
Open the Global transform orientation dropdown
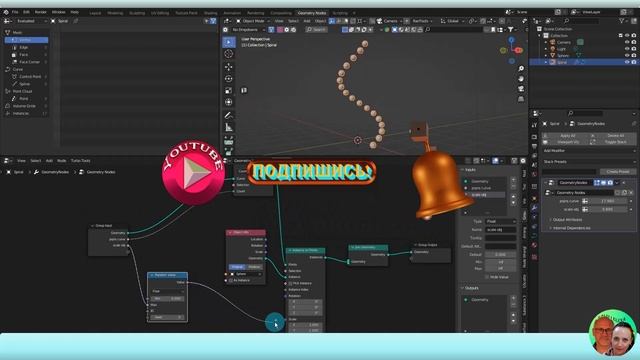pos(452,21)
